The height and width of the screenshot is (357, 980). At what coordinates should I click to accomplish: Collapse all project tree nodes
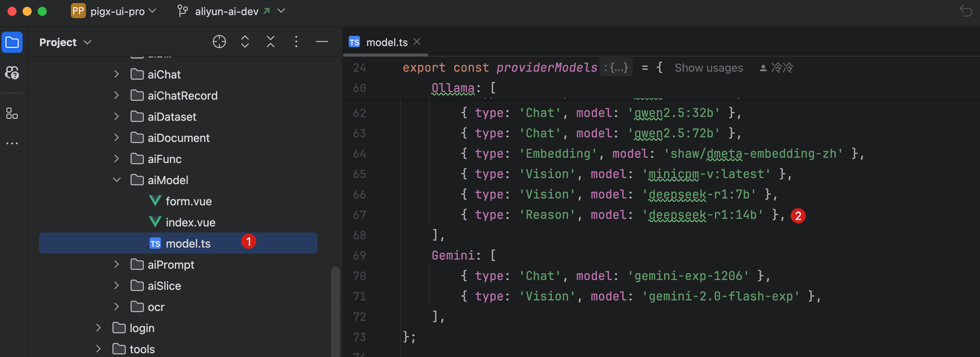pos(271,42)
